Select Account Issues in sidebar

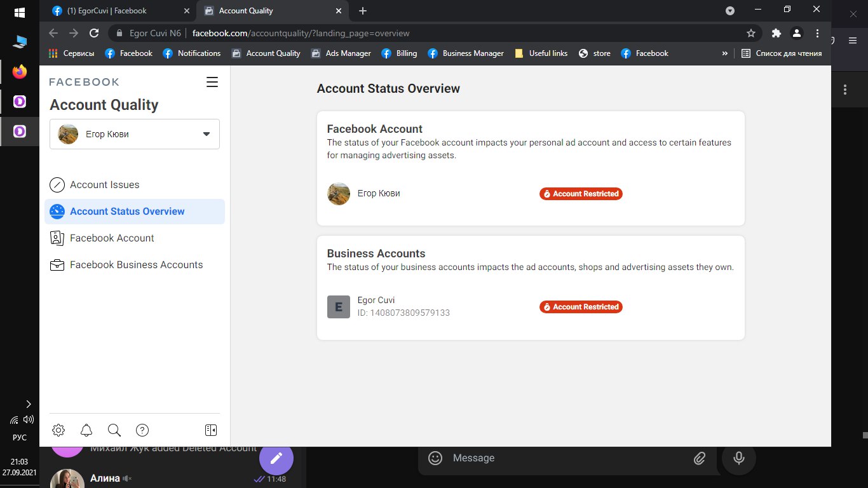pyautogui.click(x=135, y=185)
